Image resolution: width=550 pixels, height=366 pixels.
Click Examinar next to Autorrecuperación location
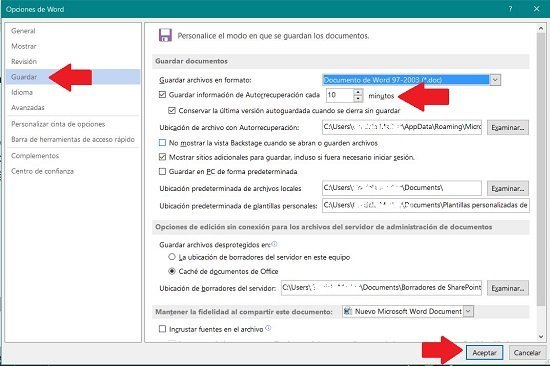(508, 127)
